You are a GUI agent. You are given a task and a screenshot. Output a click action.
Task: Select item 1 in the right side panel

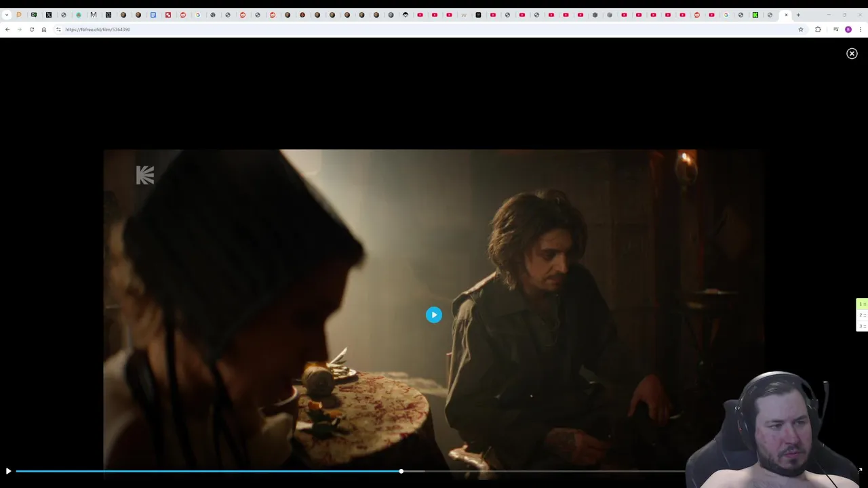pyautogui.click(x=862, y=304)
